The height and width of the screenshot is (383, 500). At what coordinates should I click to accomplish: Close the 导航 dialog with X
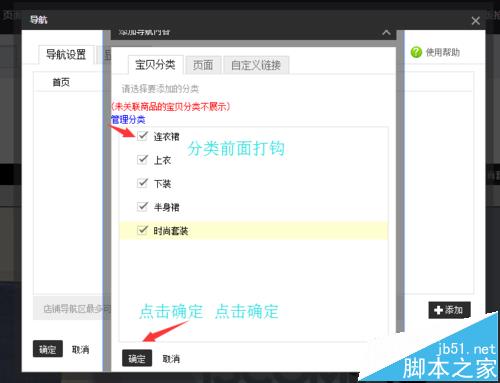(x=476, y=21)
